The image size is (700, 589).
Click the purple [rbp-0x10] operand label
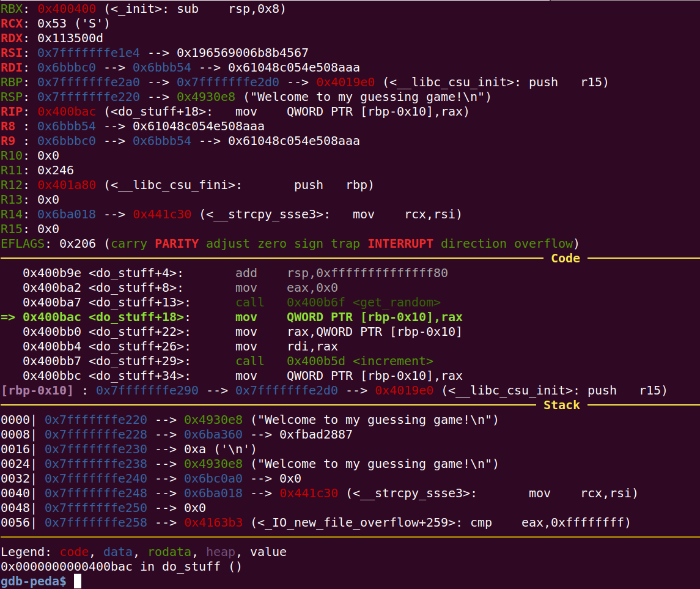point(38,390)
